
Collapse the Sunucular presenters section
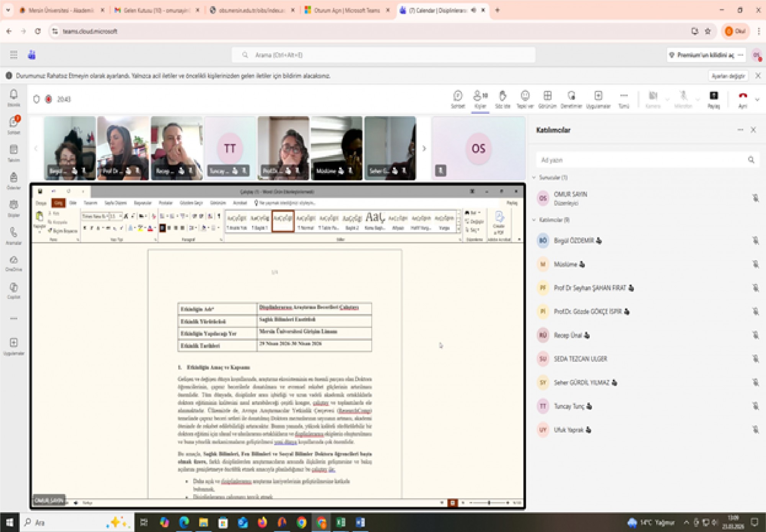534,178
